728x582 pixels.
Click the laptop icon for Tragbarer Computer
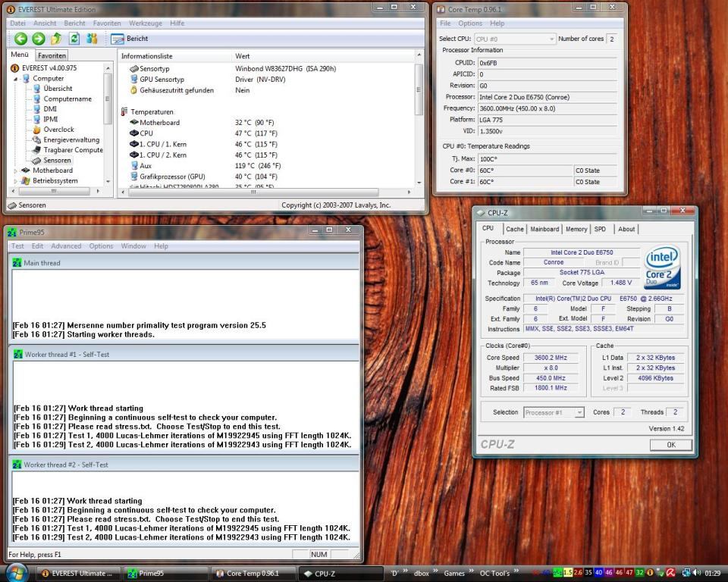(x=36, y=150)
